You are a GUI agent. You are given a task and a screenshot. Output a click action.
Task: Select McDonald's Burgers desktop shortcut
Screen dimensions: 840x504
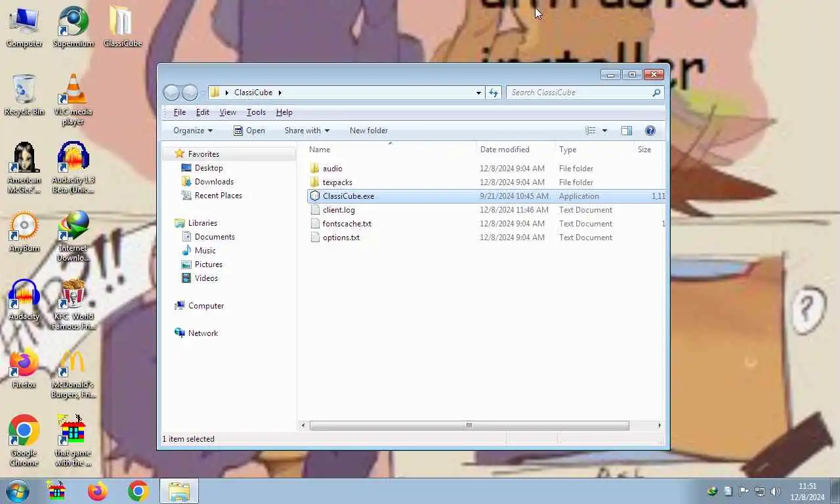coord(73,372)
